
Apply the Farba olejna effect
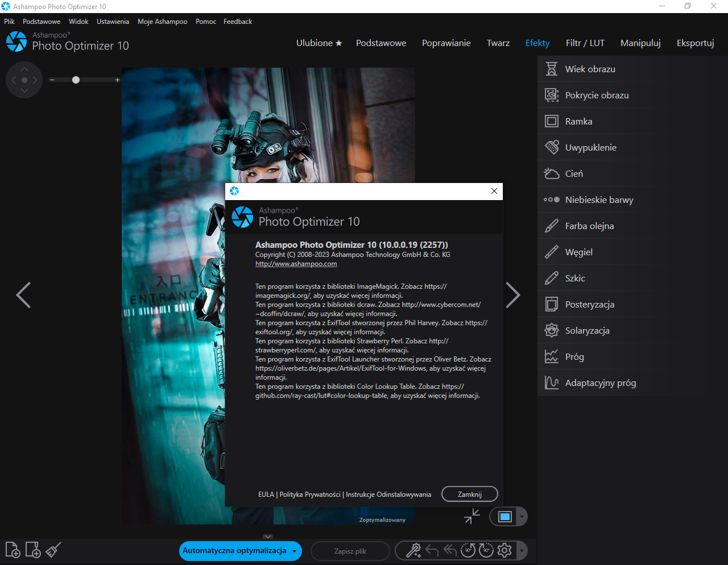tap(590, 226)
